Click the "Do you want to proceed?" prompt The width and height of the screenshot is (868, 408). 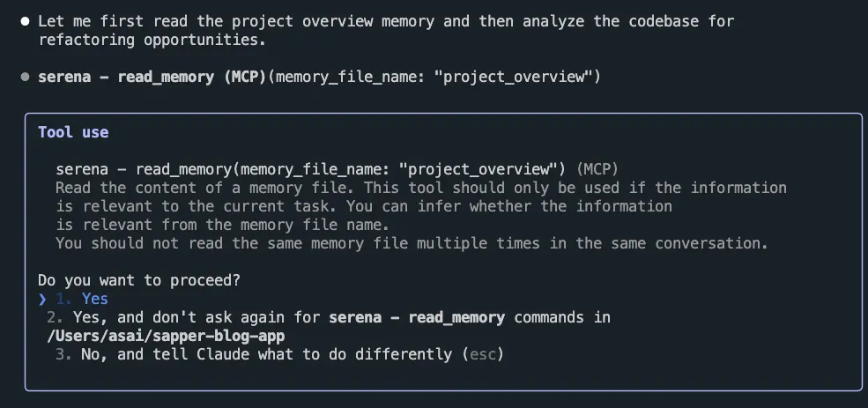[x=139, y=280]
